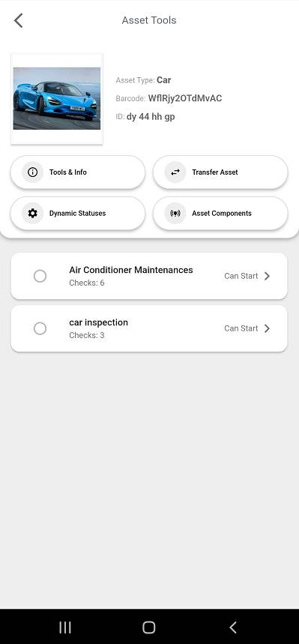Open the Tools & Info button
The height and width of the screenshot is (644, 299).
click(x=78, y=172)
